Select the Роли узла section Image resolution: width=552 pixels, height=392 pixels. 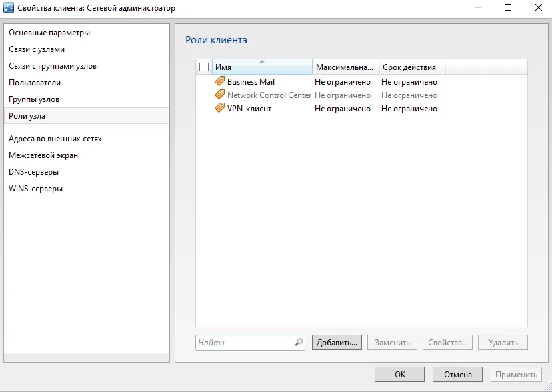[86, 116]
